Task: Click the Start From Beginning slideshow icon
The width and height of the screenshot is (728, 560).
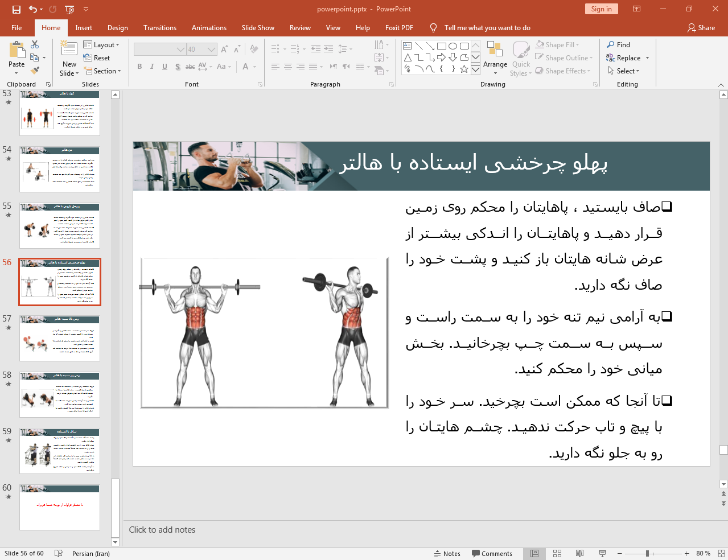Action: [x=69, y=9]
